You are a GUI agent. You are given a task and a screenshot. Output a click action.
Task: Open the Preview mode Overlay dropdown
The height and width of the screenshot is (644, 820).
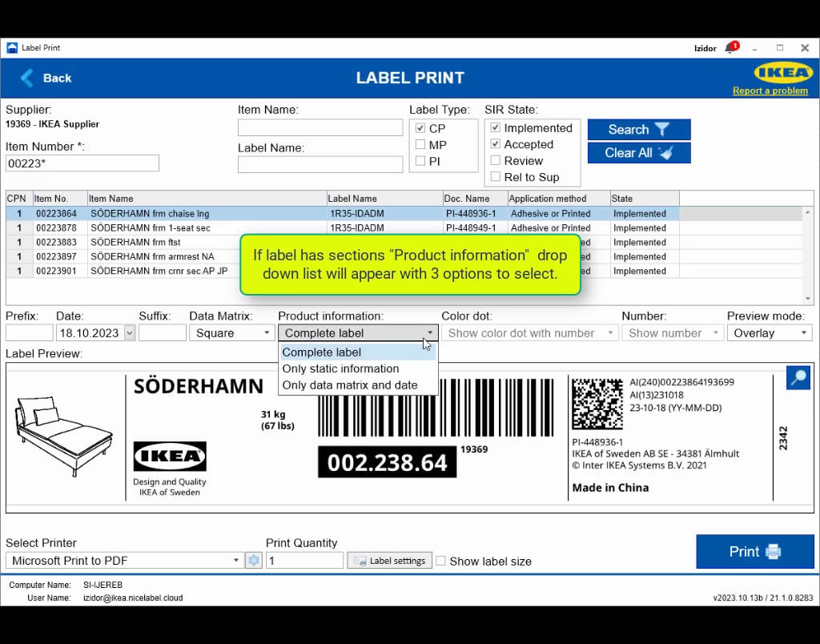pos(770,332)
